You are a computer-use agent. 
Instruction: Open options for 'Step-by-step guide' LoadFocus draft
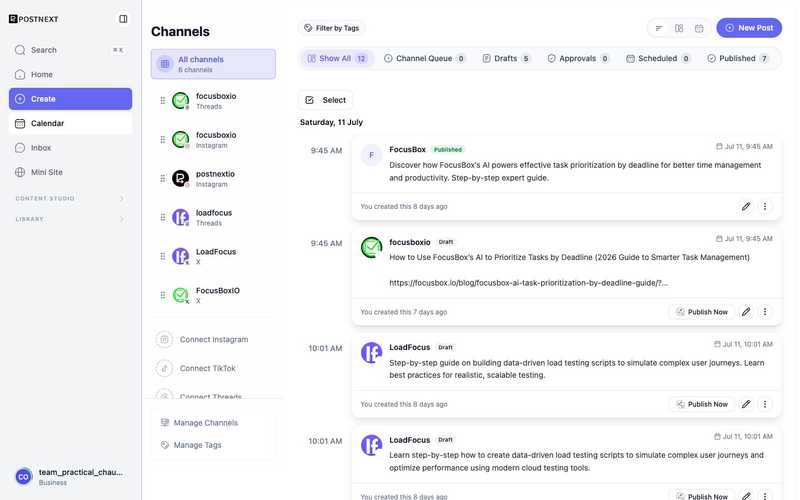(765, 404)
